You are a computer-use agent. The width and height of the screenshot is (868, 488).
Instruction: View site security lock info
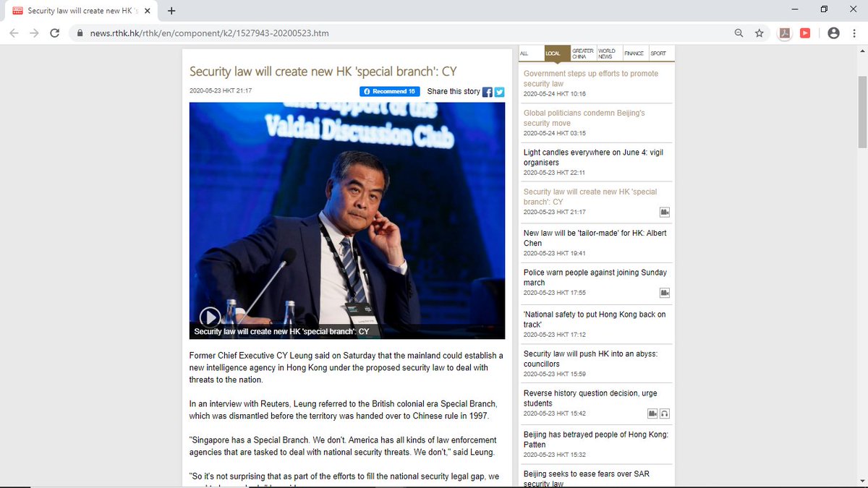tap(79, 33)
